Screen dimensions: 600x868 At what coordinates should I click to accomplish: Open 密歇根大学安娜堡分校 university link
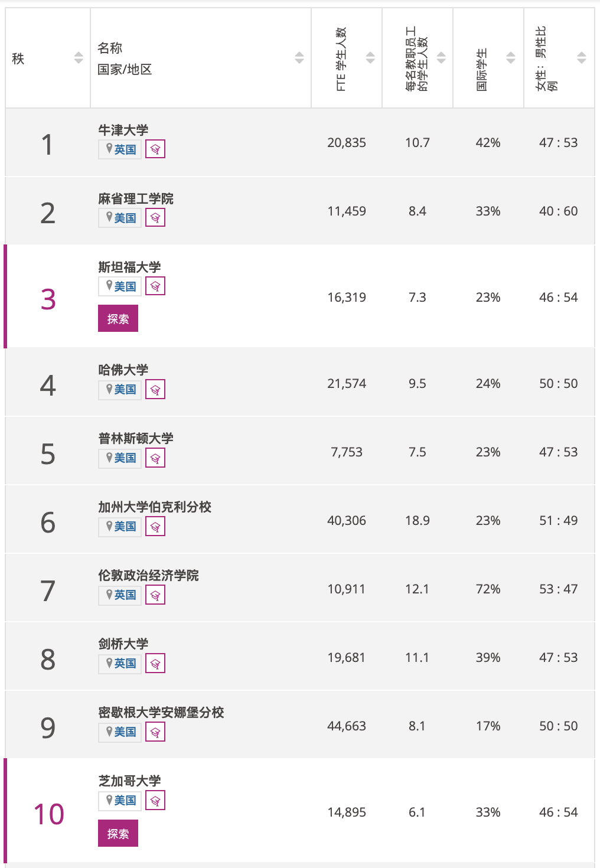[x=161, y=712]
